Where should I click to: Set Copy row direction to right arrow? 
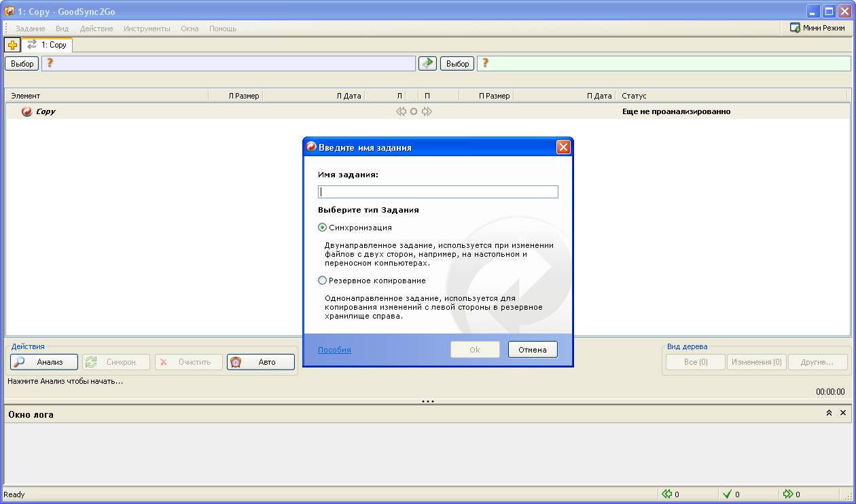click(x=427, y=111)
